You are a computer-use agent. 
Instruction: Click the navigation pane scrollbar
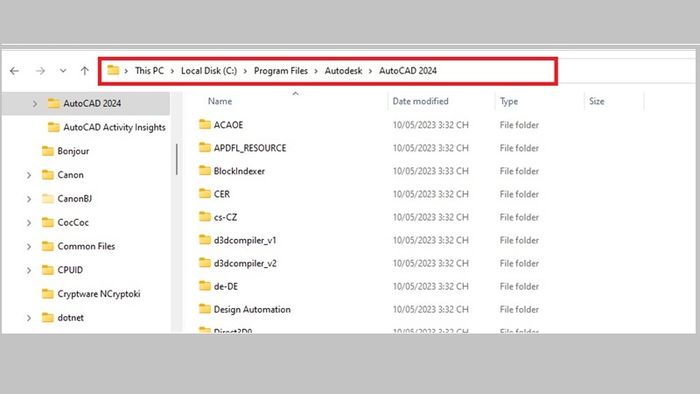[177, 159]
